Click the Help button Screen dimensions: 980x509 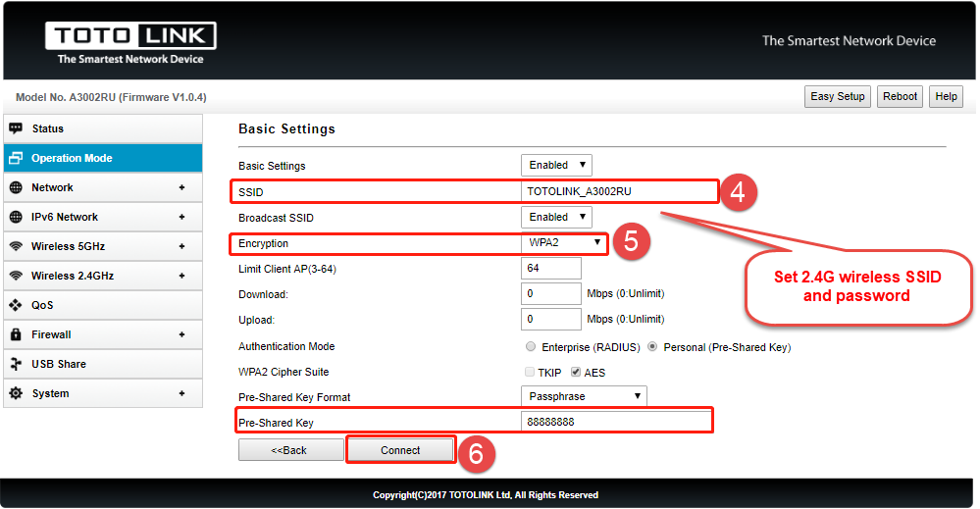coord(946,96)
